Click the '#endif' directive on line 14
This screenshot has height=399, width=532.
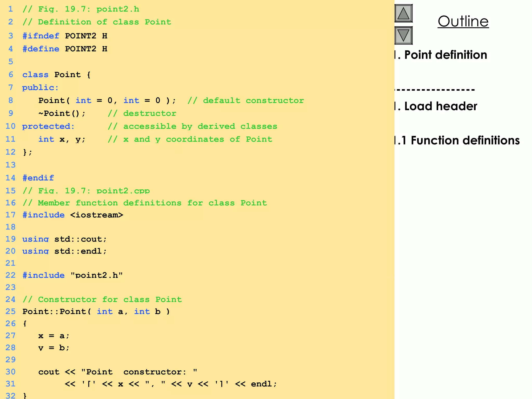tap(38, 178)
